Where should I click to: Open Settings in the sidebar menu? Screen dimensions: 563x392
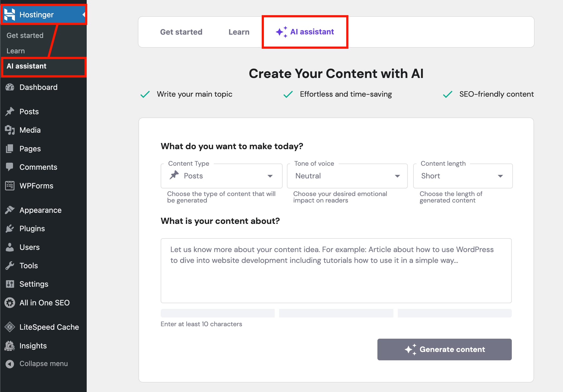pyautogui.click(x=34, y=284)
